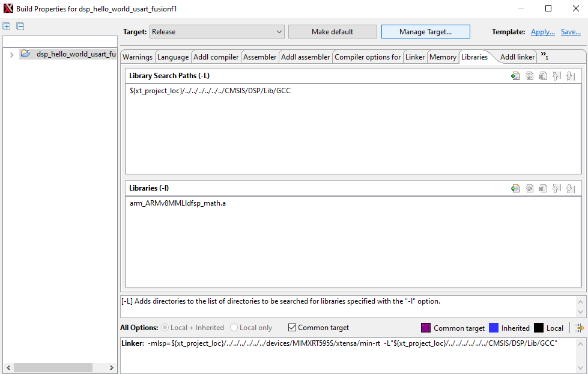This screenshot has height=374, width=588.
Task: Move the library search path up
Action: 557,76
